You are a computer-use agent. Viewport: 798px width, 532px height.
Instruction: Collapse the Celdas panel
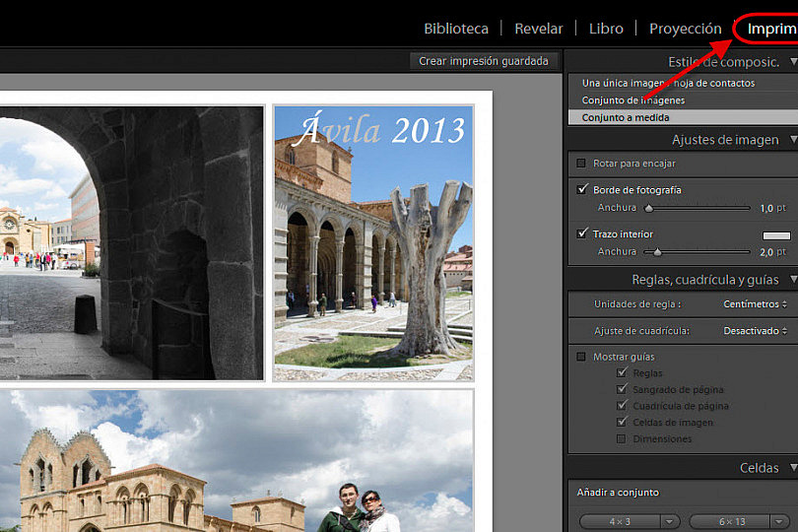point(793,467)
